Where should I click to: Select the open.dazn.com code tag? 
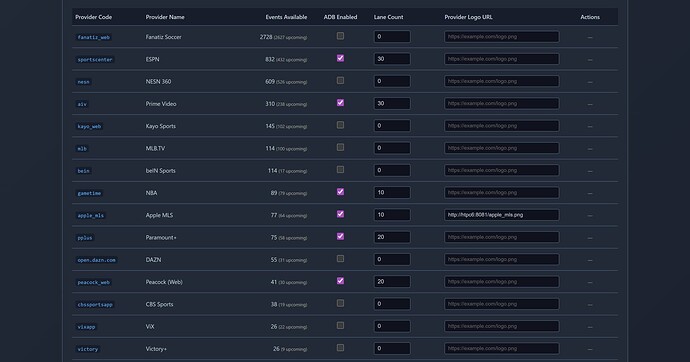point(96,260)
